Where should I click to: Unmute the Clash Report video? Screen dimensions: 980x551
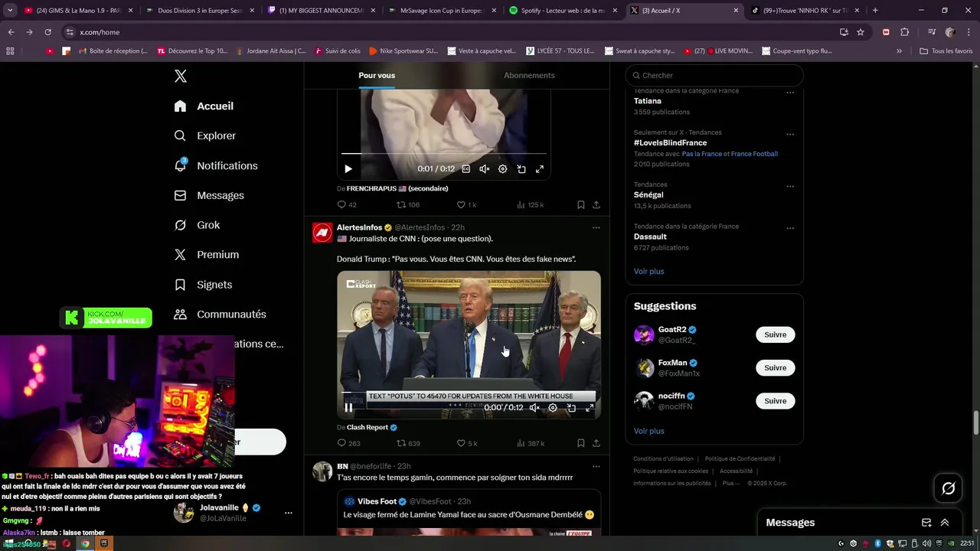[534, 407]
